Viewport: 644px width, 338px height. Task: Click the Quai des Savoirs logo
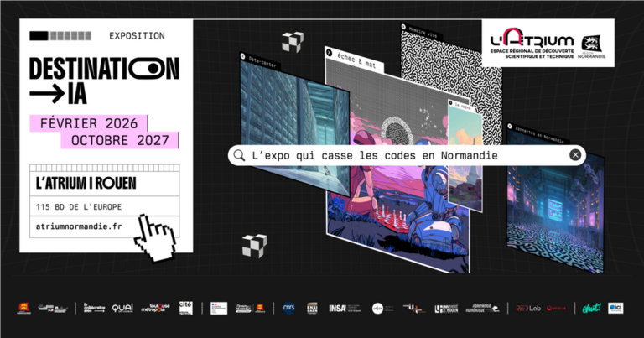tap(122, 308)
